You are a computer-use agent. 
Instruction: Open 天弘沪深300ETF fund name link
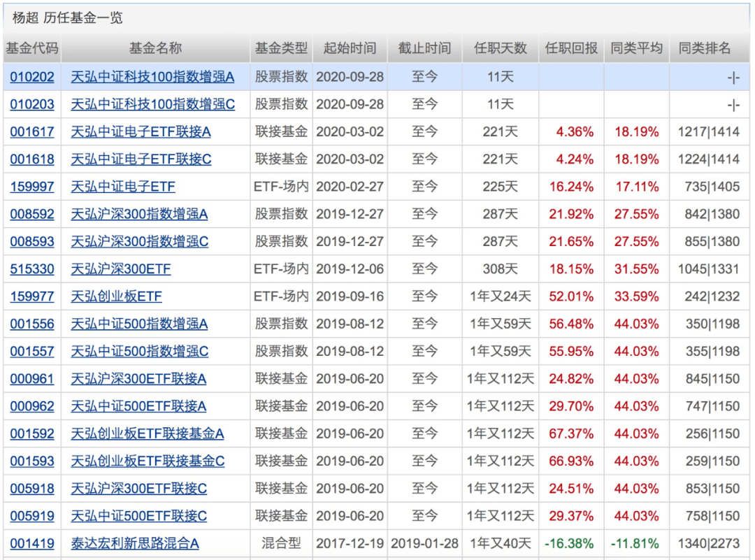click(121, 269)
